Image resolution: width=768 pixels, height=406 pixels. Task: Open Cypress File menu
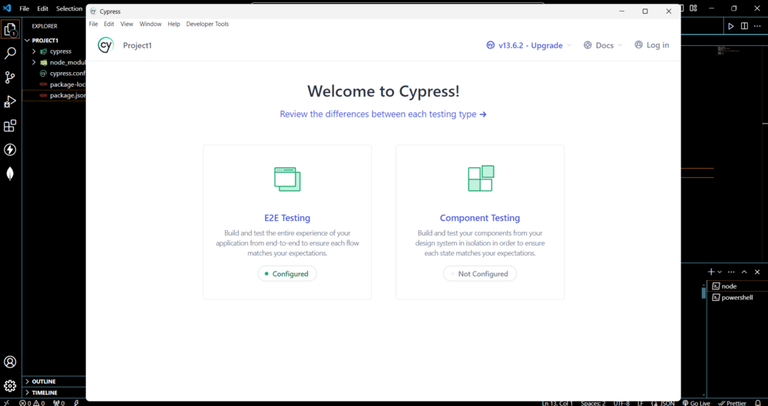coord(93,24)
